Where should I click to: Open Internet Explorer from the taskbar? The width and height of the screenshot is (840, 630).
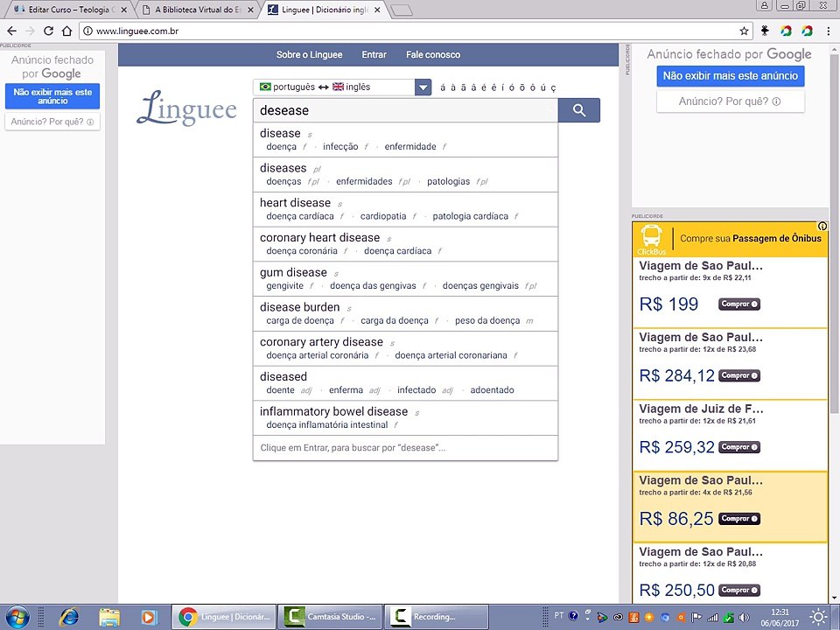coord(68,617)
